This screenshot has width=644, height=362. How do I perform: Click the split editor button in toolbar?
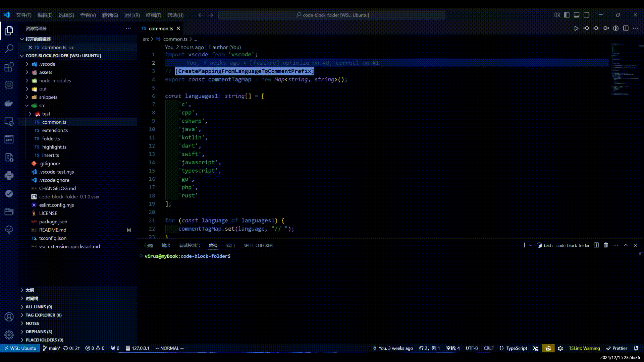[x=626, y=28]
